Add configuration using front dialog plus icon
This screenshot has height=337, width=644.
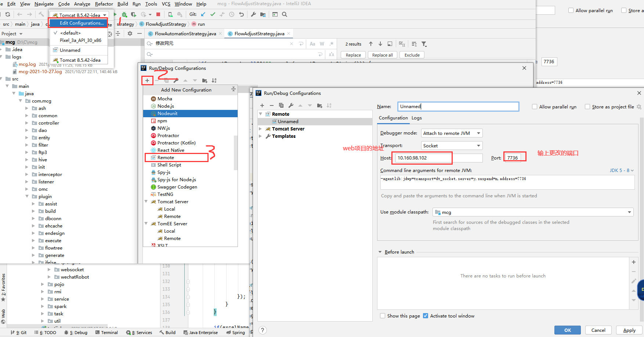(262, 105)
